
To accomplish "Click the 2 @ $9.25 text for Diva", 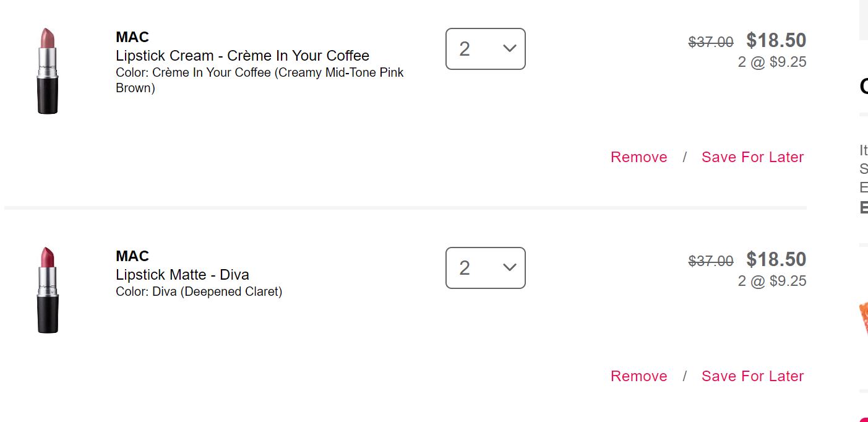I will click(771, 281).
